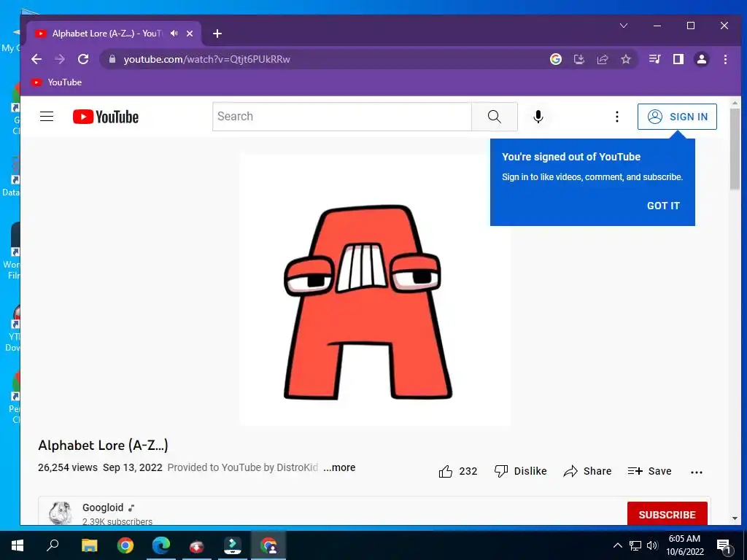Image resolution: width=747 pixels, height=560 pixels.
Task: Save the video to a playlist
Action: pyautogui.click(x=650, y=471)
